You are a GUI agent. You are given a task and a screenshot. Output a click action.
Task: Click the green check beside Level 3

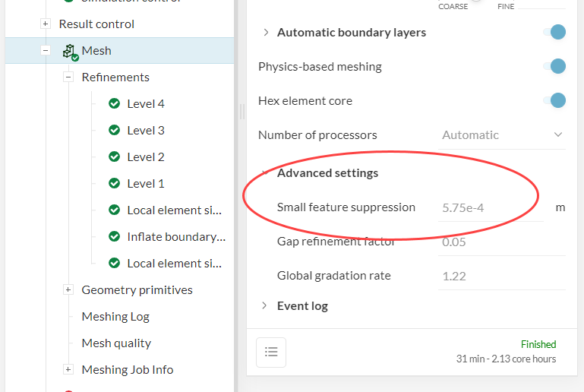pyautogui.click(x=115, y=131)
